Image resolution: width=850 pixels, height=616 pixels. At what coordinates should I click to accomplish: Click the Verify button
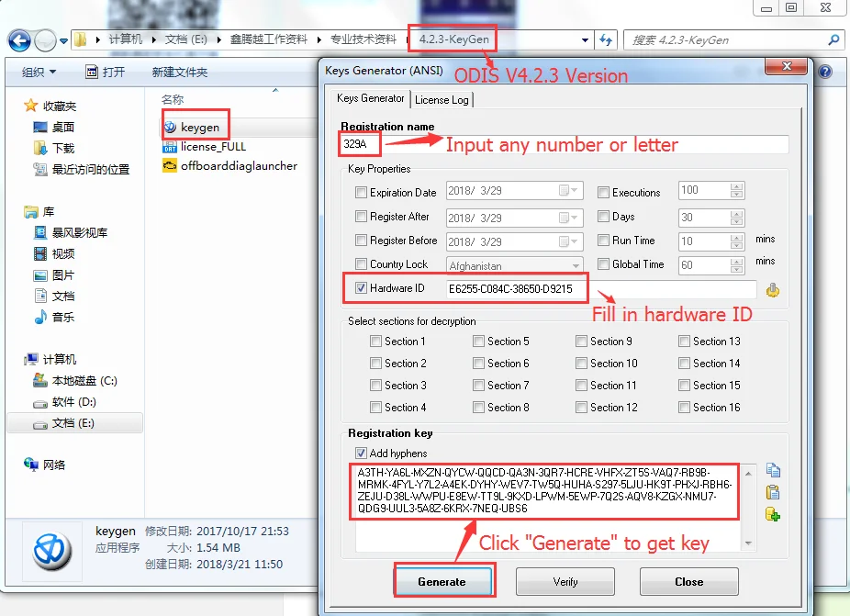565,581
